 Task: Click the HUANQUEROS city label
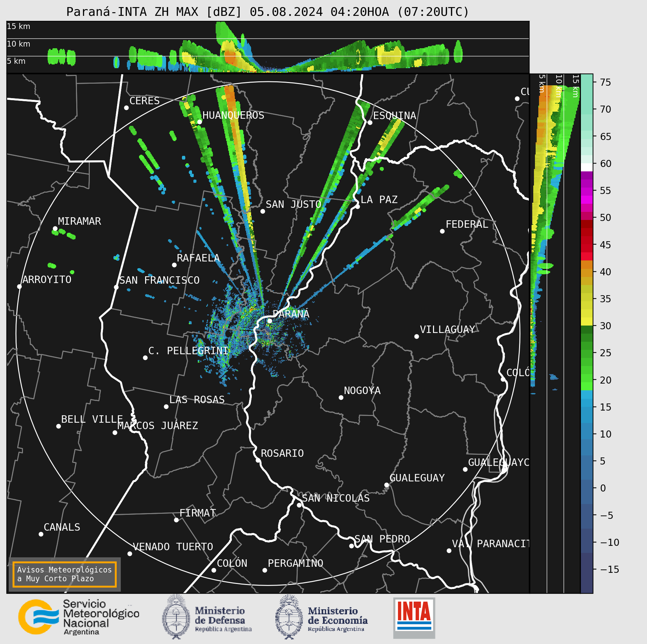[233, 115]
